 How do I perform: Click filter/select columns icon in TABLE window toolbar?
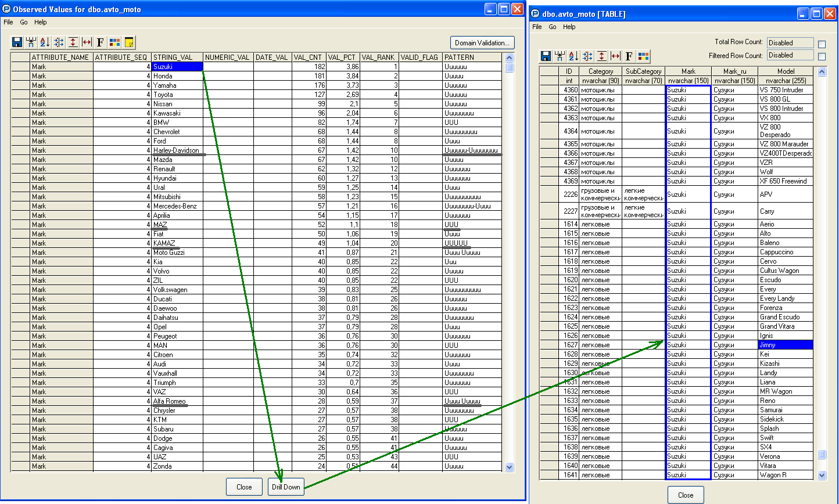(560, 56)
